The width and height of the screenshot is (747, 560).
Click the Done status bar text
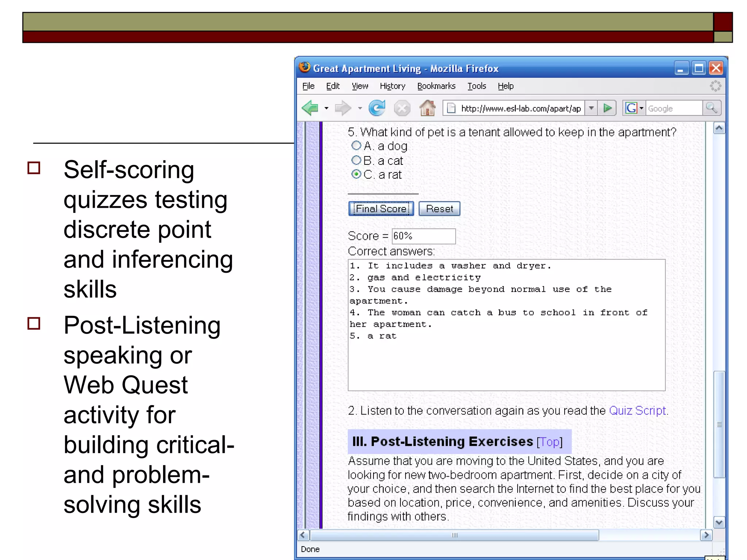coord(310,549)
